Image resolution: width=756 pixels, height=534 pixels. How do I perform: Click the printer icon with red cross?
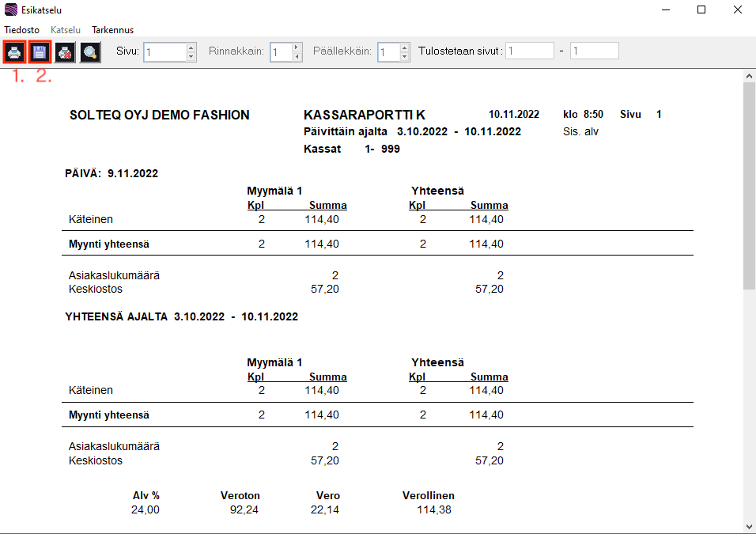[65, 52]
